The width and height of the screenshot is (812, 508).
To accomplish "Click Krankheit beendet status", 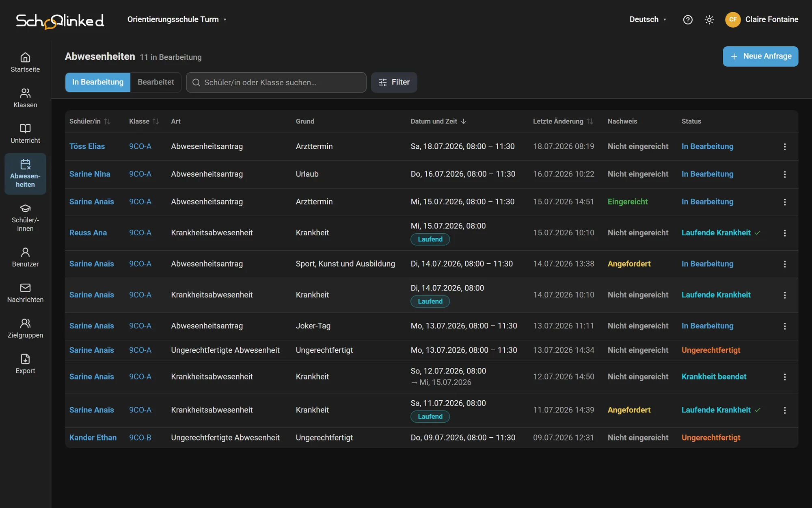I will pyautogui.click(x=714, y=377).
